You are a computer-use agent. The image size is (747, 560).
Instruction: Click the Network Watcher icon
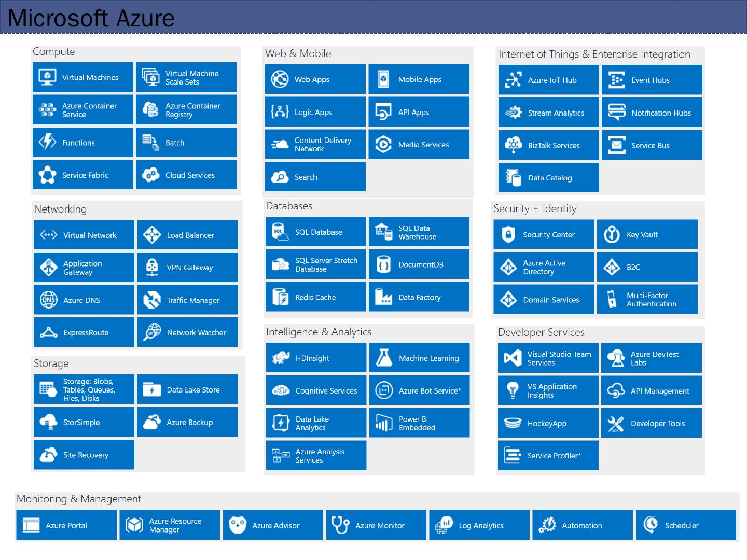[x=152, y=332]
